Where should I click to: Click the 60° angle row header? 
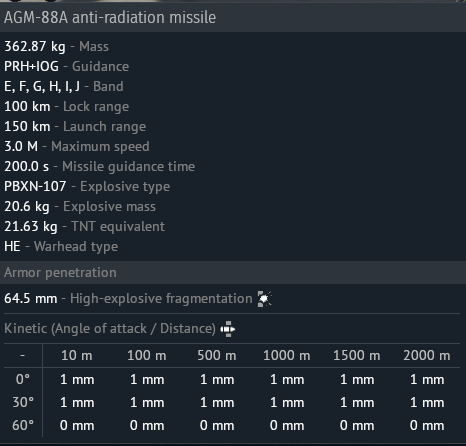23,426
